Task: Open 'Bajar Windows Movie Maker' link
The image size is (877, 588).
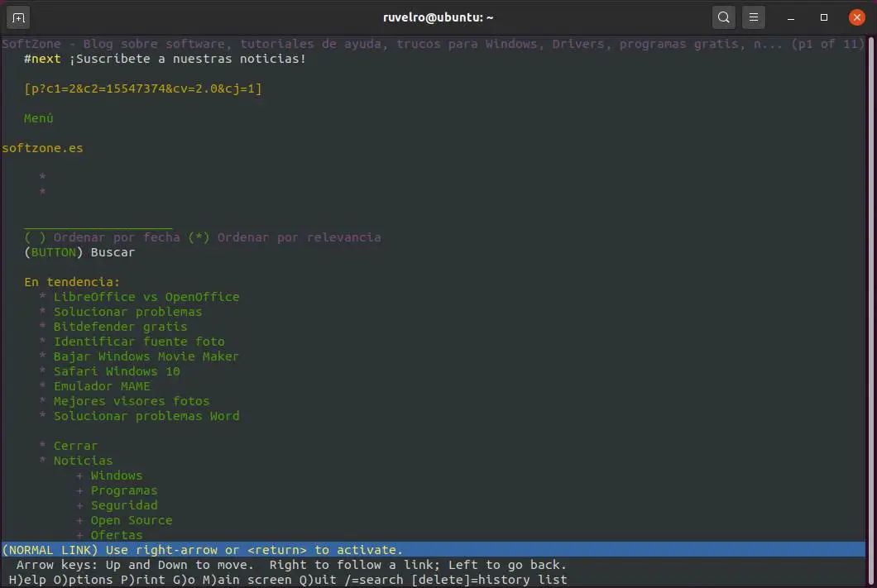Action: 146,356
